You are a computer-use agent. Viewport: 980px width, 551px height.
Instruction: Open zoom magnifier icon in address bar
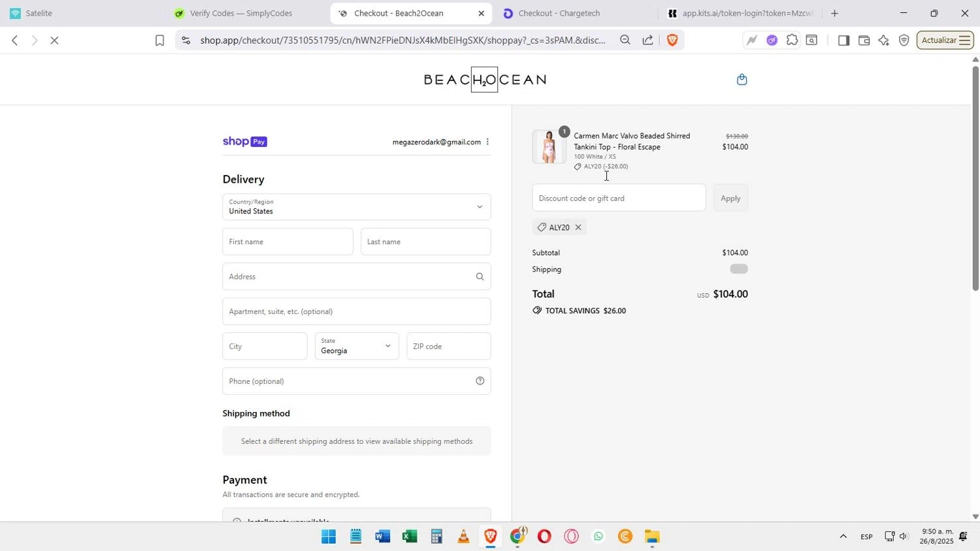coord(625,40)
